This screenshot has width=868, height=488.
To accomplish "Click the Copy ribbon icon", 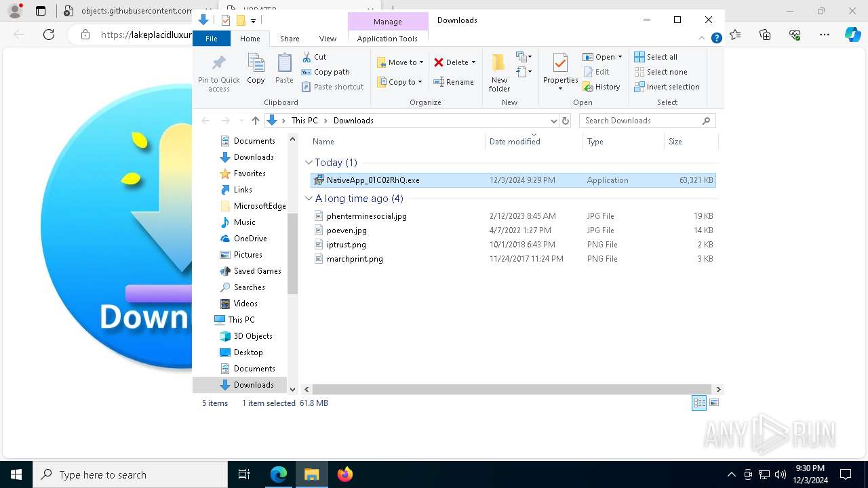I will (256, 69).
